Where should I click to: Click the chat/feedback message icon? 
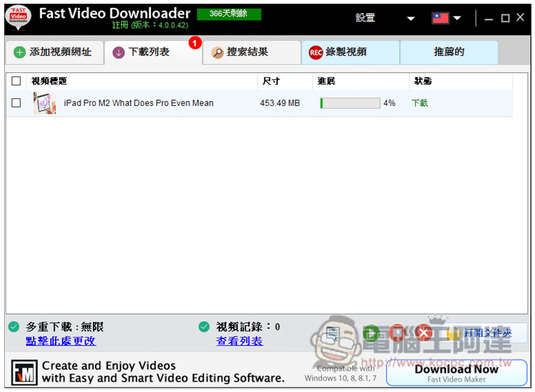333,333
